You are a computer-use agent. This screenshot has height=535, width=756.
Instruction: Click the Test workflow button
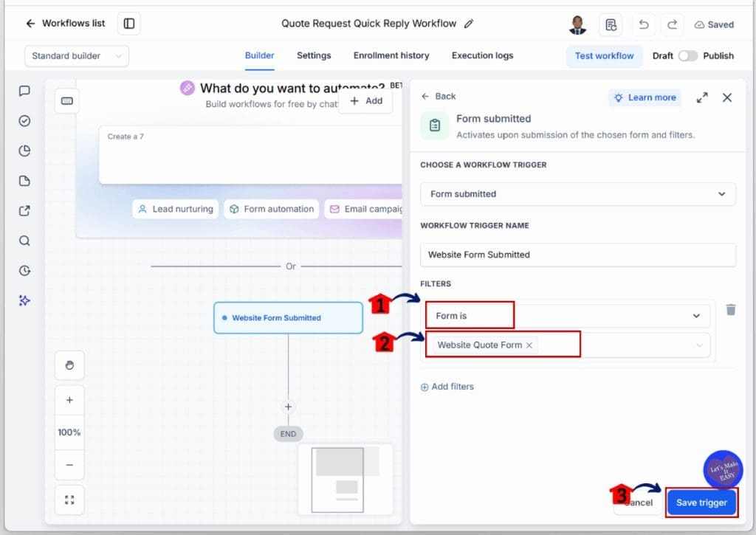(604, 56)
